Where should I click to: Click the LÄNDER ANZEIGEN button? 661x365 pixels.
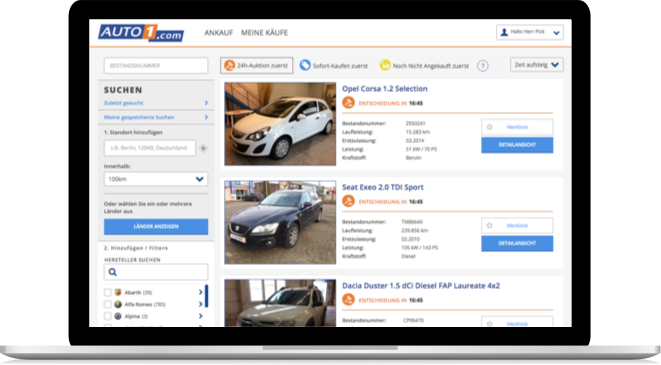click(156, 227)
